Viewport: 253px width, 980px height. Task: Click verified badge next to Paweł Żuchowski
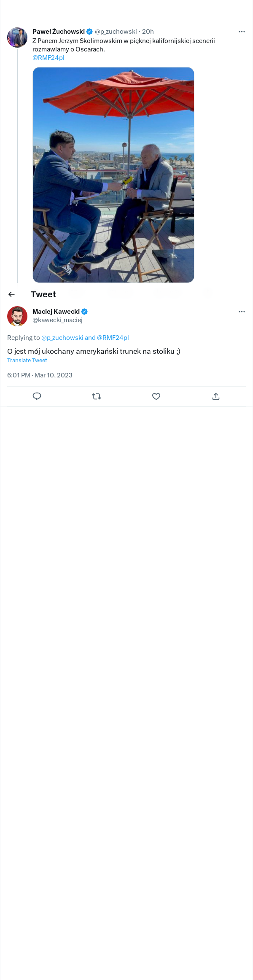(x=89, y=32)
